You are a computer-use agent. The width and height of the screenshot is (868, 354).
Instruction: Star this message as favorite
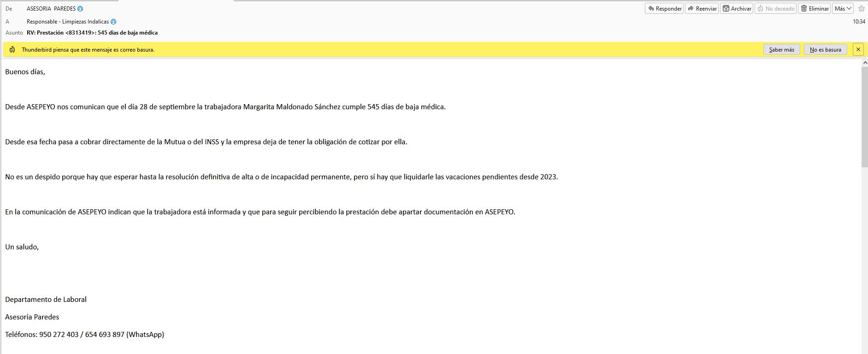pyautogui.click(x=861, y=8)
